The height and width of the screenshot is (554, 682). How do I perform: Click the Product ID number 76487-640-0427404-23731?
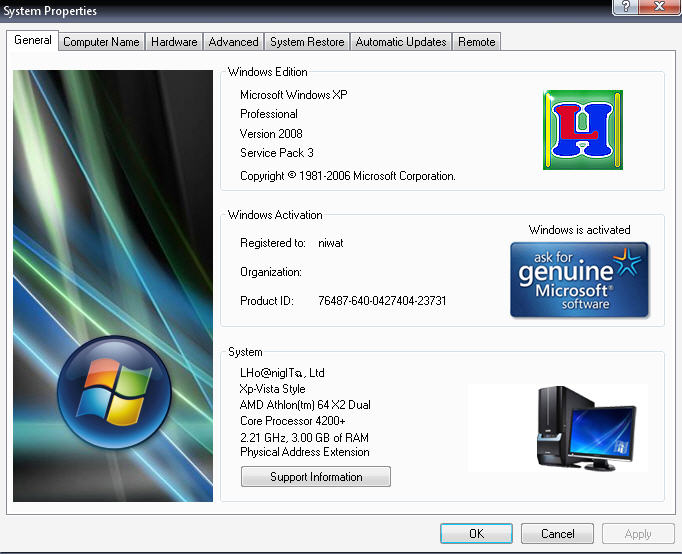coord(382,301)
